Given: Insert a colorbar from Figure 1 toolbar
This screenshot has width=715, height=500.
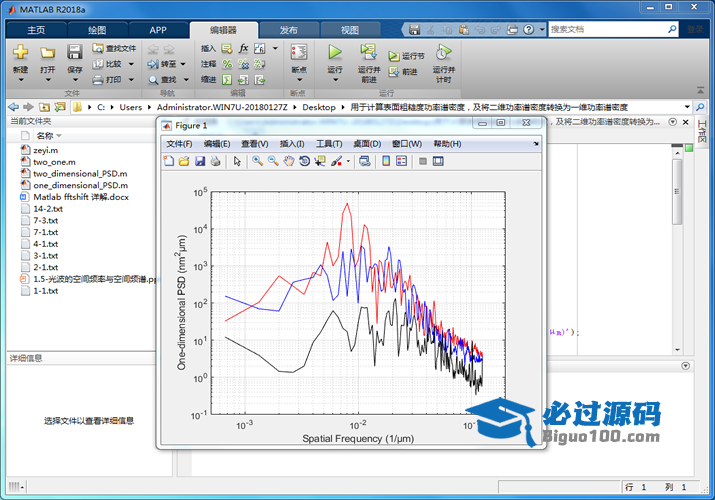Looking at the screenshot, I should click(386, 161).
